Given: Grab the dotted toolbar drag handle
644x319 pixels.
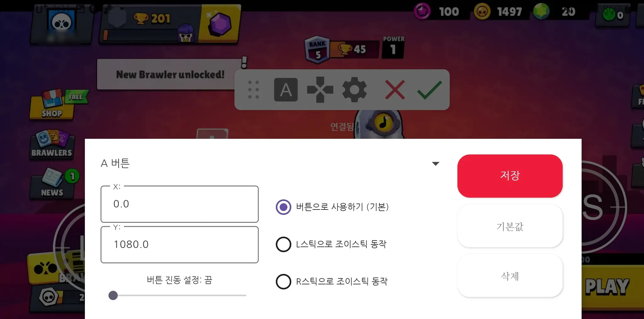Looking at the screenshot, I should [253, 90].
